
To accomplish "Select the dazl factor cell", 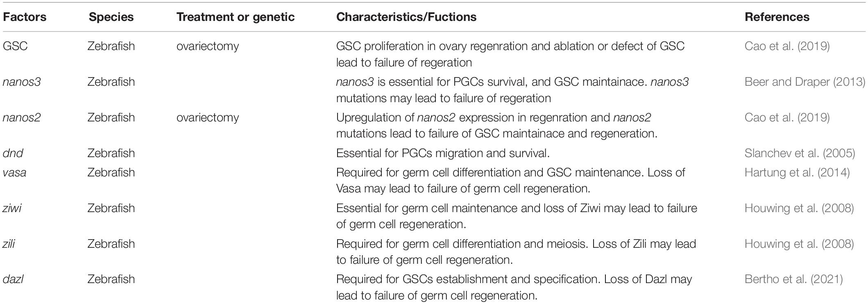I will tap(13, 279).
